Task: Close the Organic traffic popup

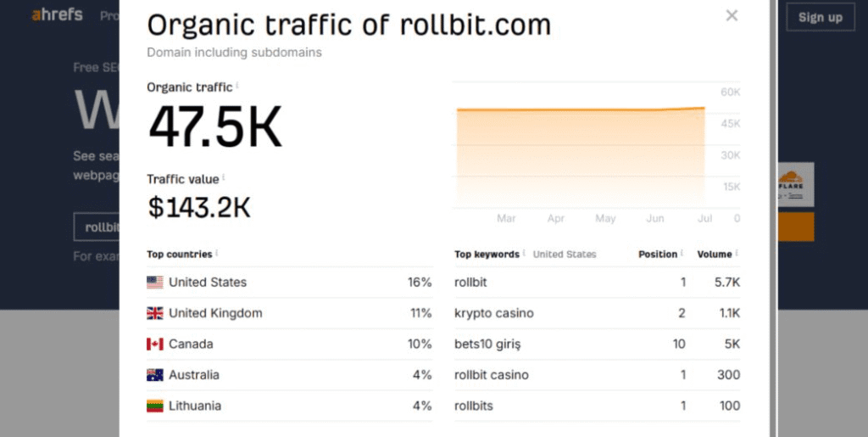Action: tap(732, 15)
